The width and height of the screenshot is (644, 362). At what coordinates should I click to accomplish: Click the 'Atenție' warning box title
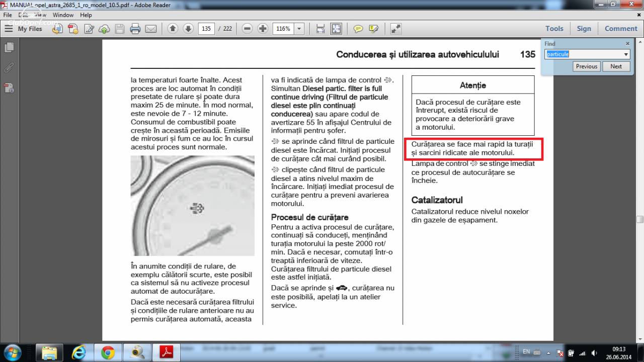pyautogui.click(x=473, y=85)
